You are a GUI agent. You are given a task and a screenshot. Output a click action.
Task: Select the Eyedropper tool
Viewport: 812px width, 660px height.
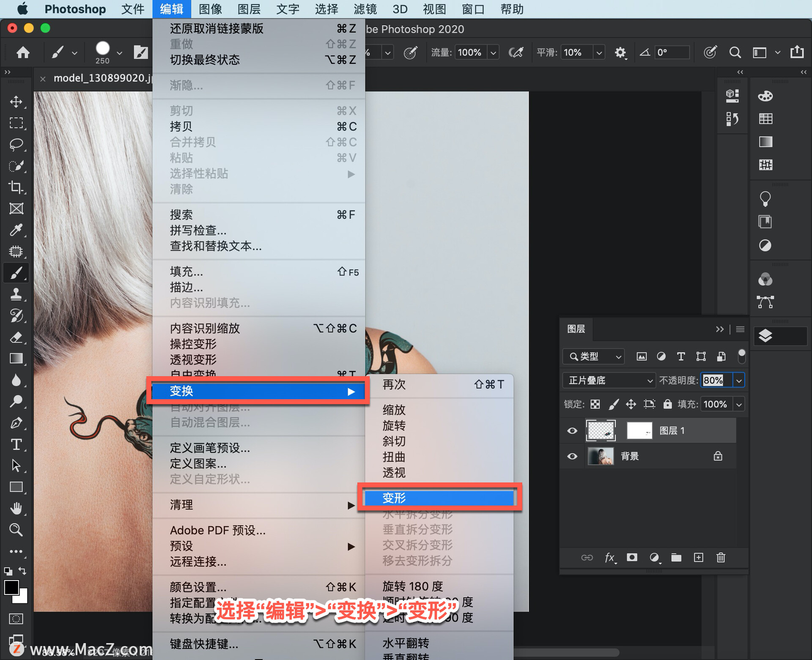16,230
